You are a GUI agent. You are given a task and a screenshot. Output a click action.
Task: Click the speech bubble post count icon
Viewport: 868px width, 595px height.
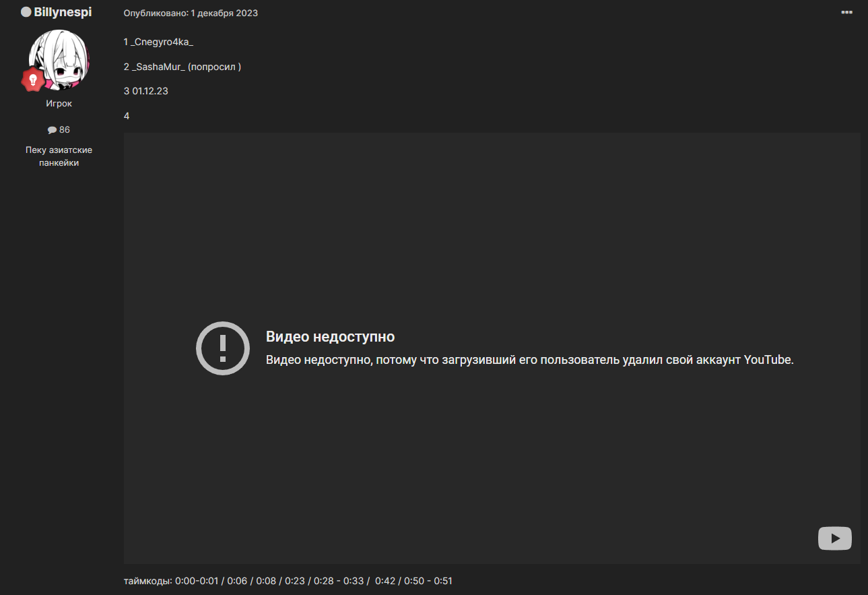[52, 130]
